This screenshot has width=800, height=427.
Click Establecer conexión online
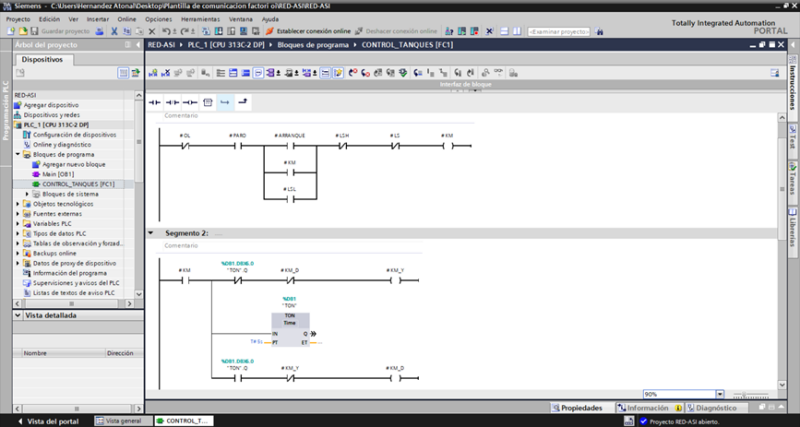tap(308, 31)
